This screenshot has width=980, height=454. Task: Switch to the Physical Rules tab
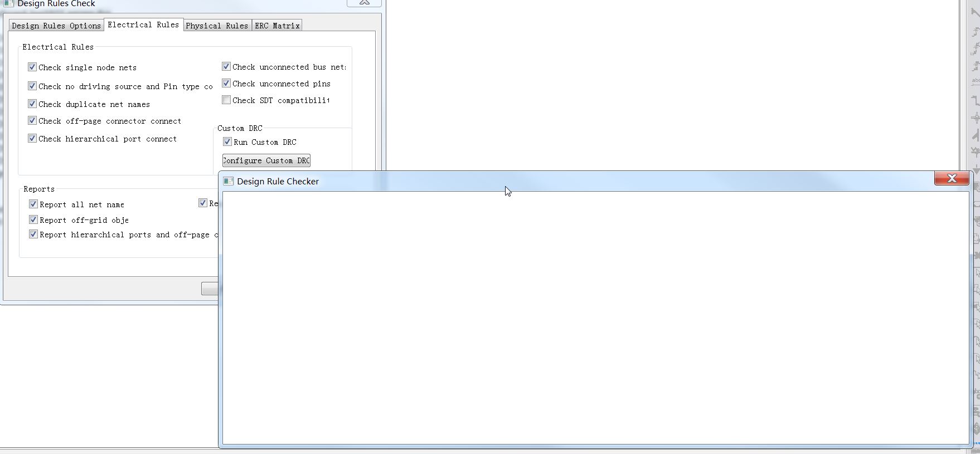(x=216, y=26)
